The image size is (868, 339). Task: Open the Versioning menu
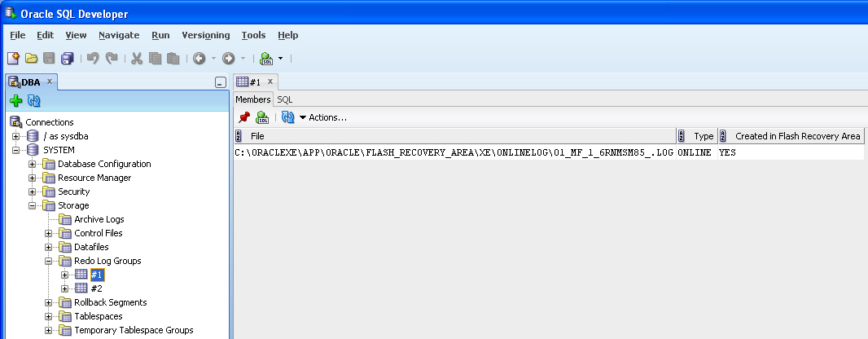tap(206, 35)
